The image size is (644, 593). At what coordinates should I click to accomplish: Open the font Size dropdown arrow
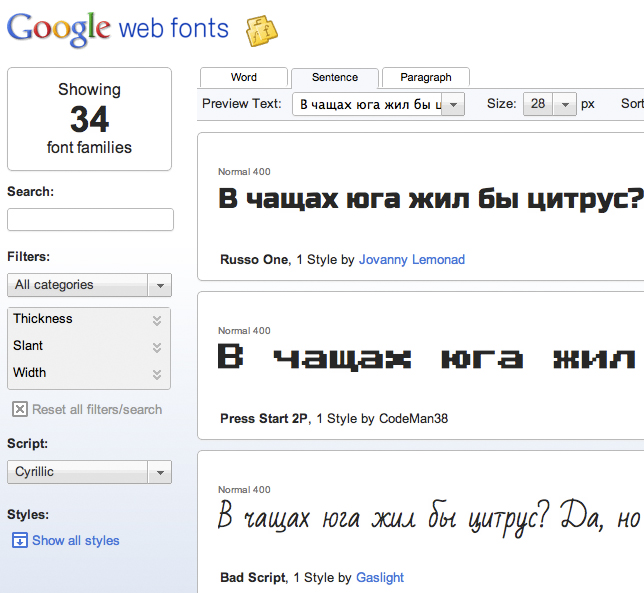[x=565, y=104]
